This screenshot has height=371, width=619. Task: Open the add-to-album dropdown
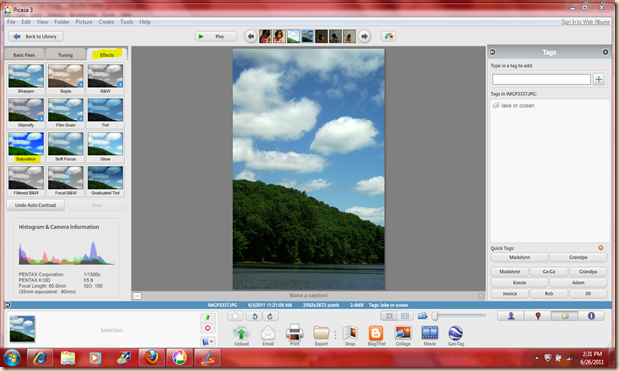click(208, 341)
